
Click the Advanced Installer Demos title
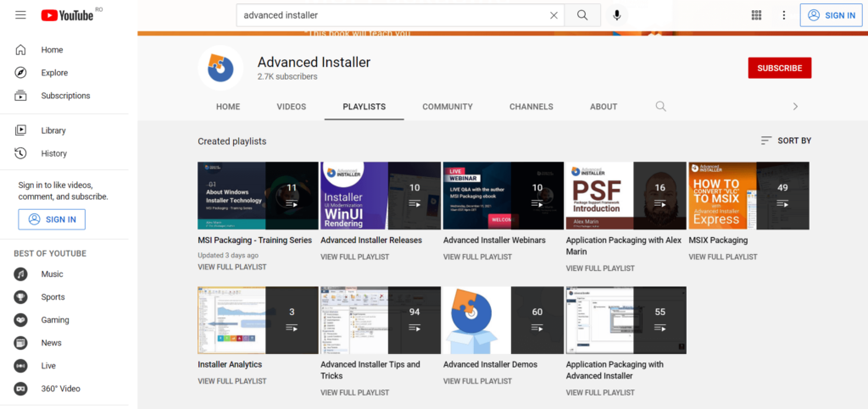click(x=491, y=365)
